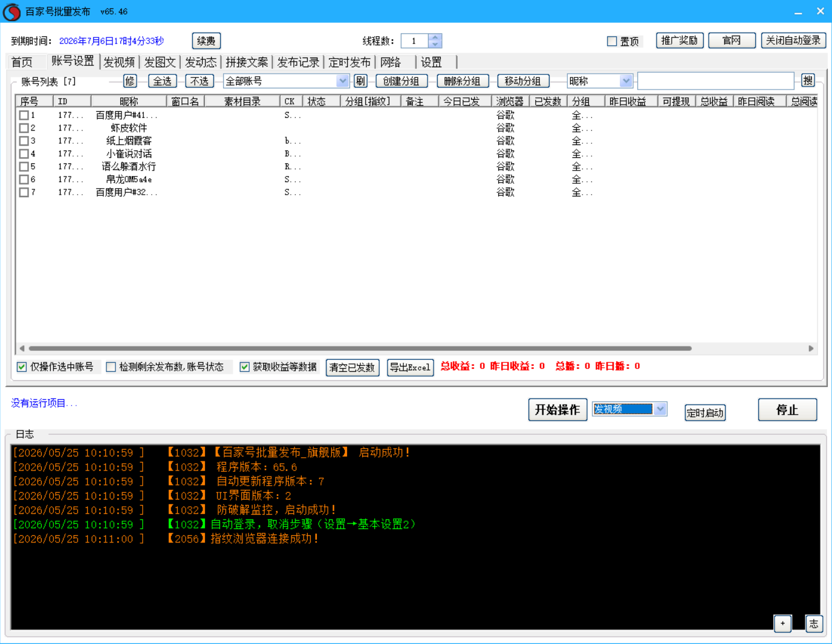This screenshot has width=832, height=644.
Task: Close the 百家号批量发布 window
Action: pos(821,11)
